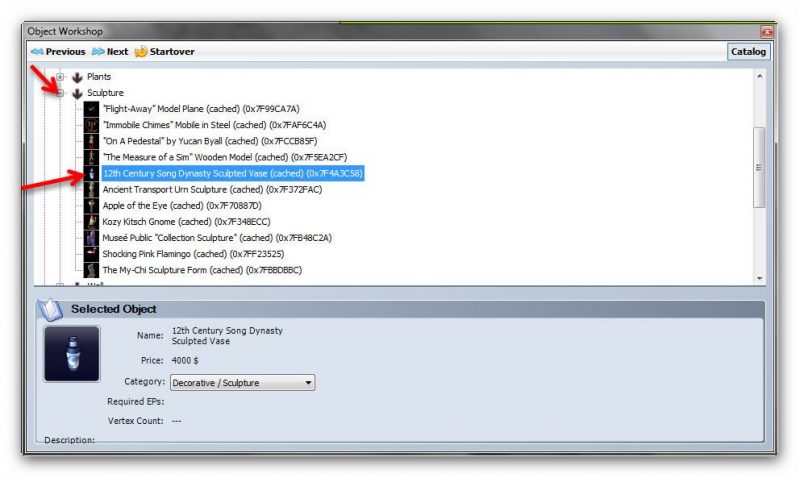Click the Shocking Pink Flamingo item icon

92,254
